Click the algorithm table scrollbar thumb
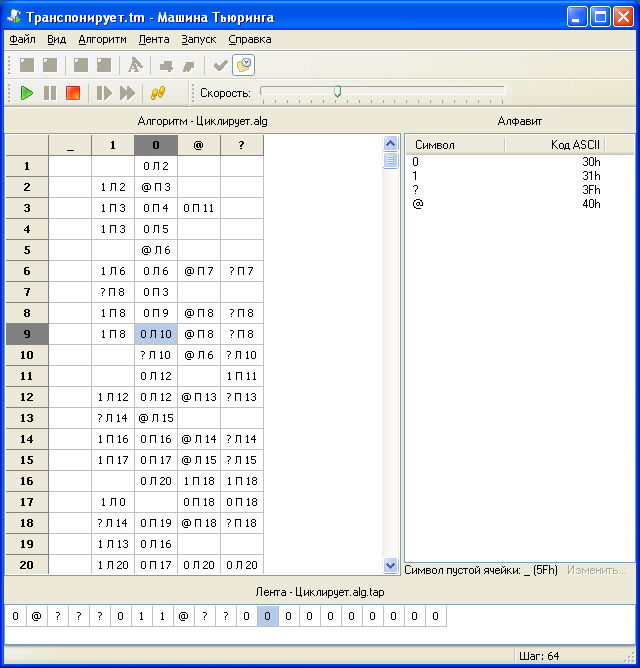Viewport: 640px width, 668px height. pyautogui.click(x=390, y=161)
